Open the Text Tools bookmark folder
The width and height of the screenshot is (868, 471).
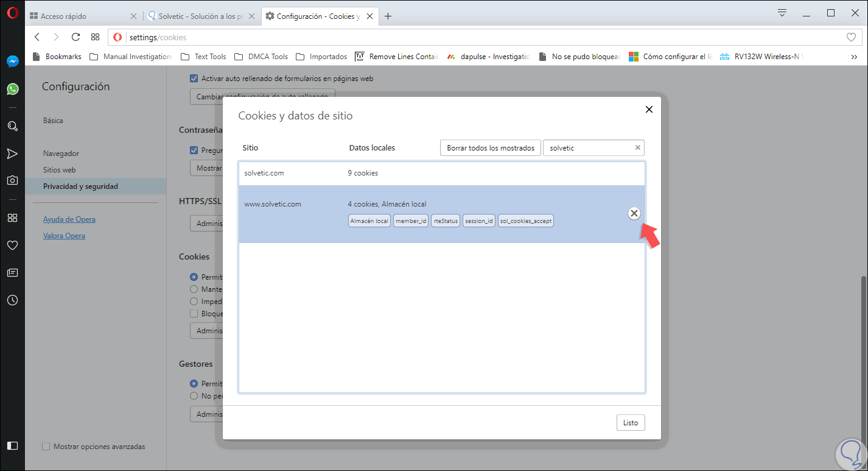click(x=203, y=57)
